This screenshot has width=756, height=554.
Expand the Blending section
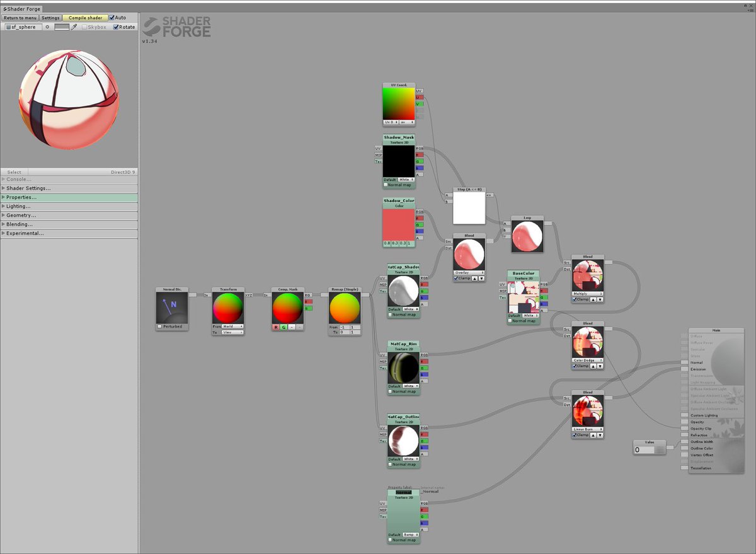click(69, 224)
